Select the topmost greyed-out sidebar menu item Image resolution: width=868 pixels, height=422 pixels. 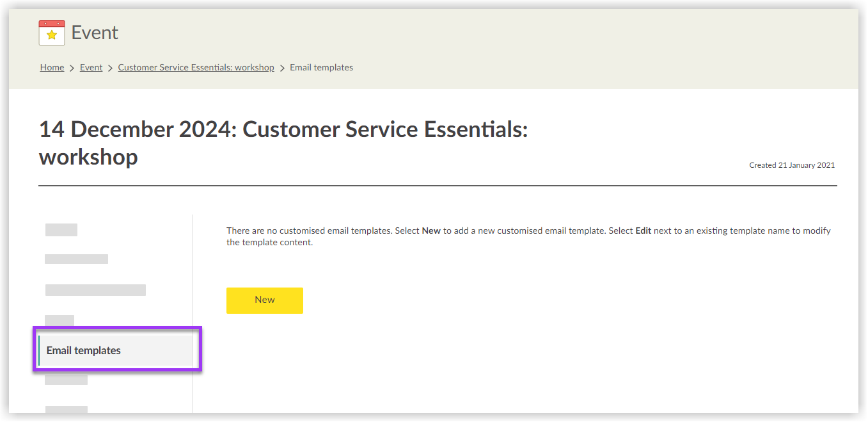(61, 230)
